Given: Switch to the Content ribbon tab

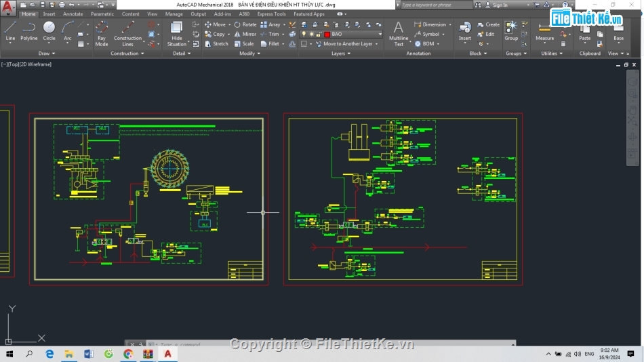Looking at the screenshot, I should click(x=130, y=14).
